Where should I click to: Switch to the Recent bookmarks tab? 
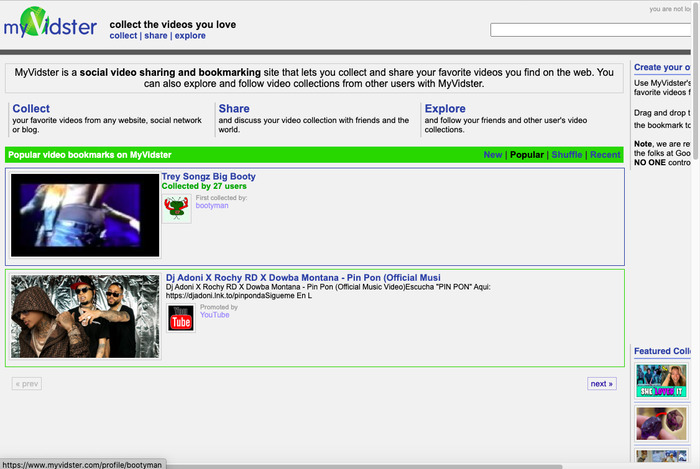pos(605,155)
